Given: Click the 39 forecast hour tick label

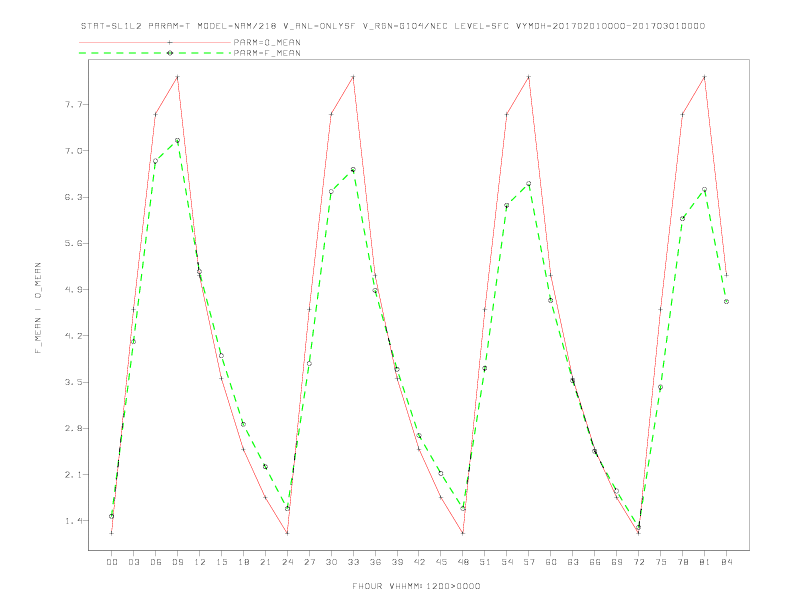Looking at the screenshot, I should click(x=397, y=562).
